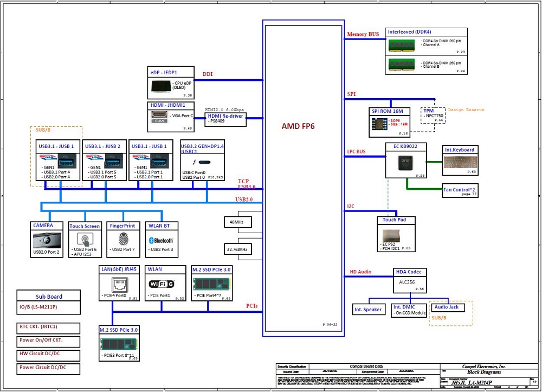Click the Bluetooth logo in WLAN BT block
Viewport: 542px width, 392px height.
click(x=161, y=241)
